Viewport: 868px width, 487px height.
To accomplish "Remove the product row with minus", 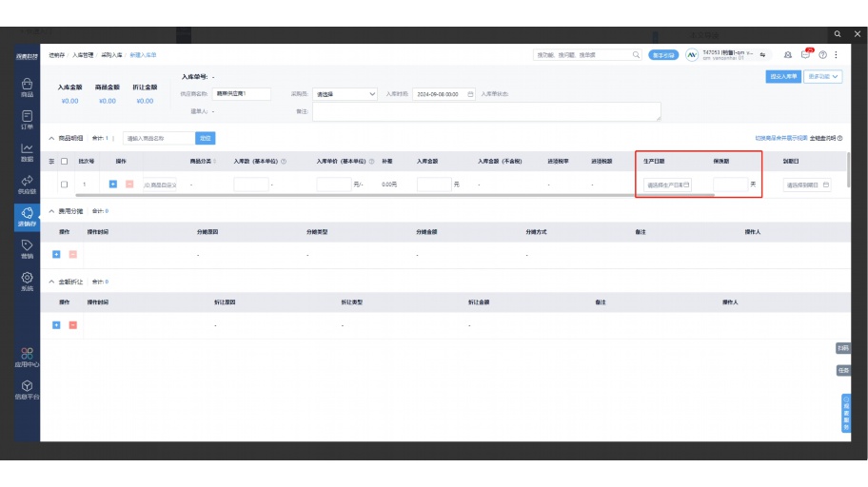I will [x=129, y=184].
